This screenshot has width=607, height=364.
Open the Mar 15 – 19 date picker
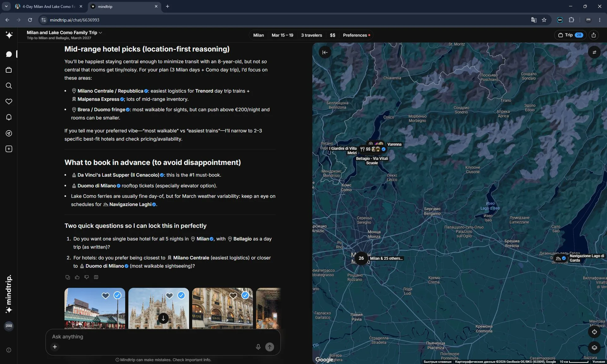pos(282,35)
